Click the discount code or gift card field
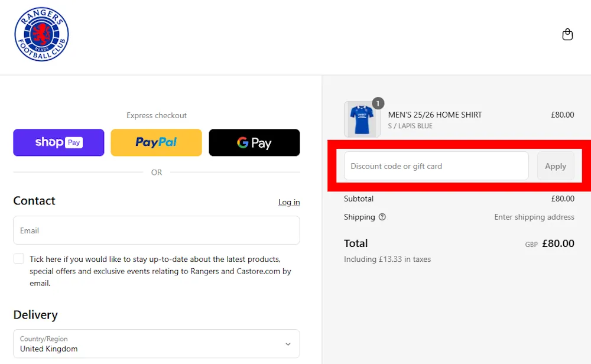The height and width of the screenshot is (364, 591). (x=436, y=166)
